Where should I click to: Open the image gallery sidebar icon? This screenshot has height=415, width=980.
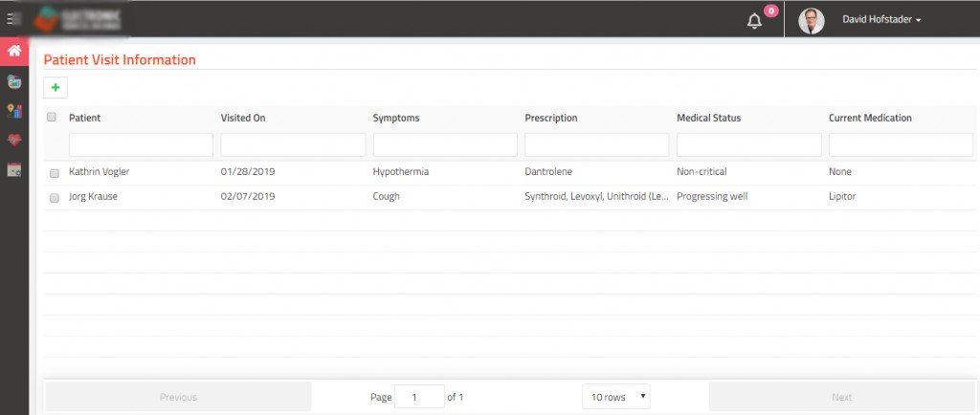pyautogui.click(x=14, y=82)
